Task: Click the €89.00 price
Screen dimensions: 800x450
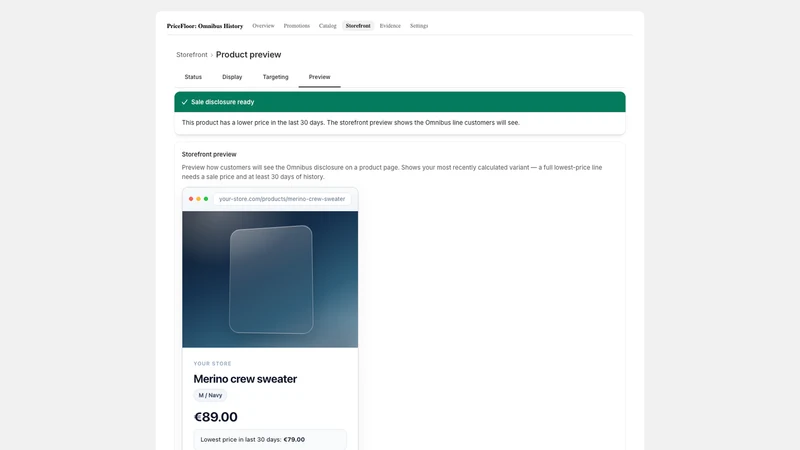Action: pyautogui.click(x=216, y=417)
